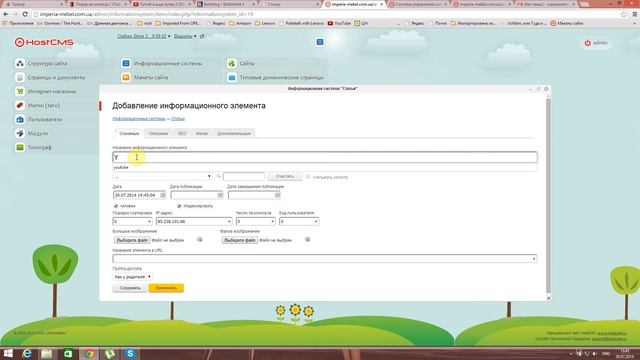This screenshot has height=360, width=640.
Task: Open the Метки (теги) icon
Action: [x=20, y=105]
